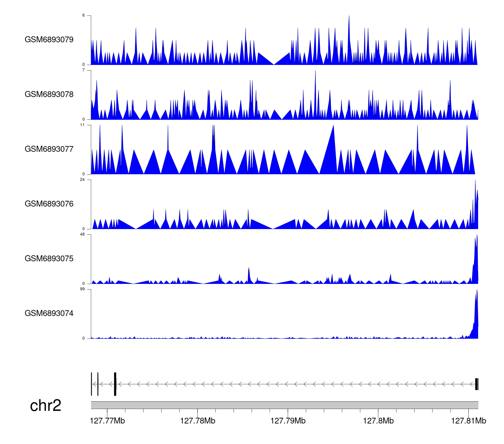This screenshot has height=444, width=504.
Task: Click the thick exon block near 127.77Mb
Action: coord(115,384)
